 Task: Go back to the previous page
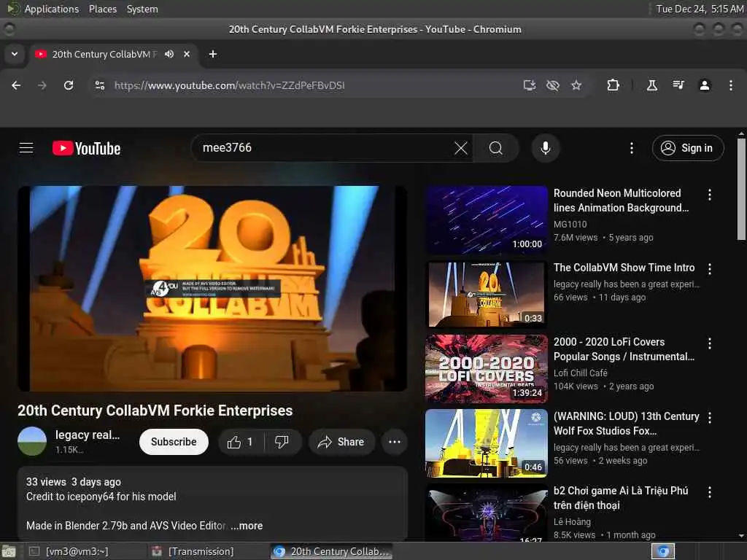tap(16, 85)
